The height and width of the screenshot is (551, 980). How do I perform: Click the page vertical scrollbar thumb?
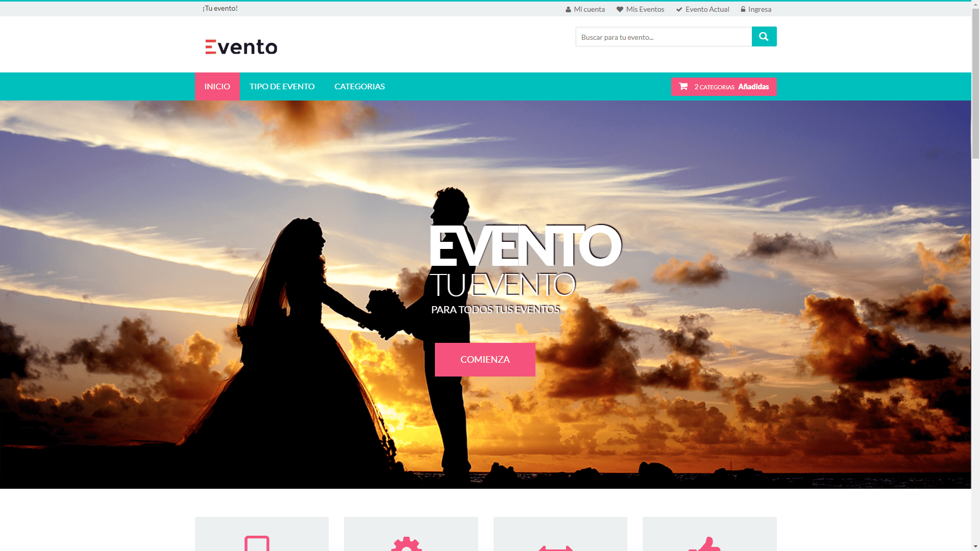pyautogui.click(x=975, y=84)
